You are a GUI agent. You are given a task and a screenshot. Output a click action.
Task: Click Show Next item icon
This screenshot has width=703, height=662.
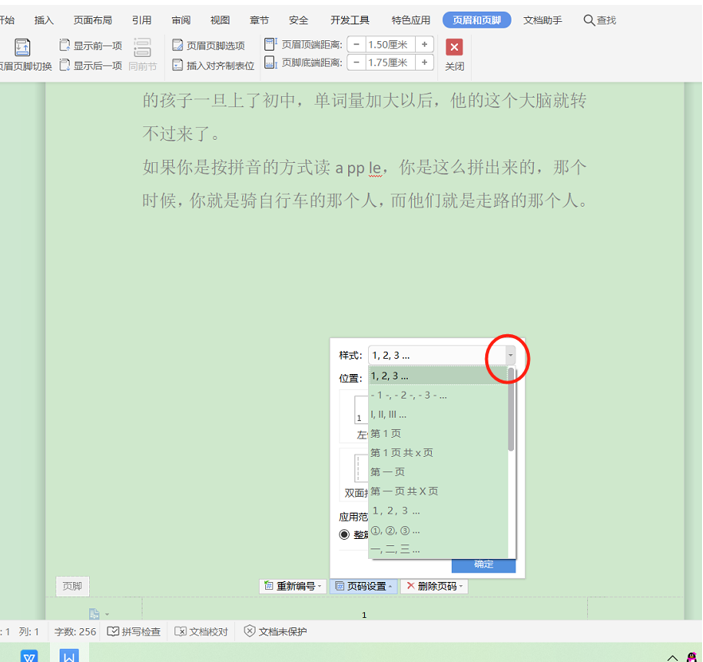pos(65,65)
